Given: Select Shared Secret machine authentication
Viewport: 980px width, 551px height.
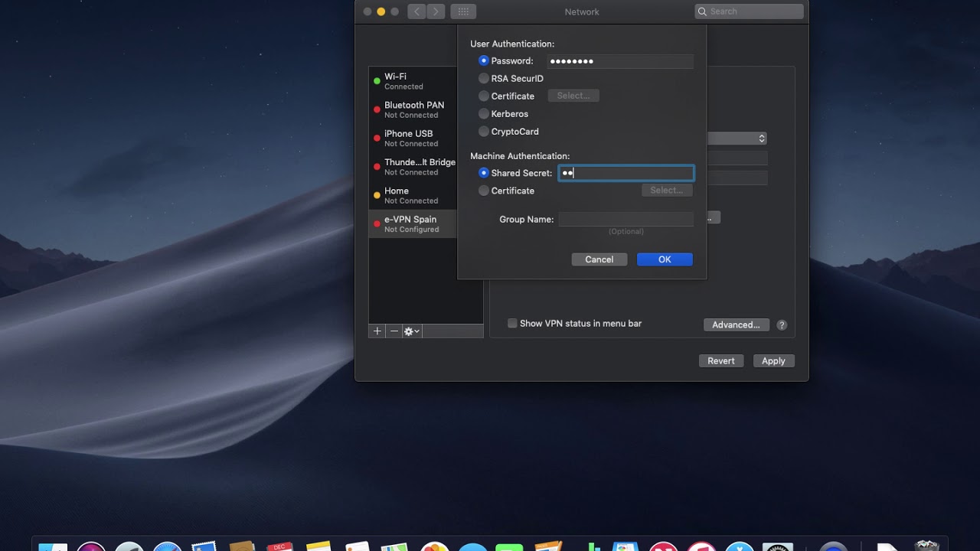Looking at the screenshot, I should coord(483,173).
